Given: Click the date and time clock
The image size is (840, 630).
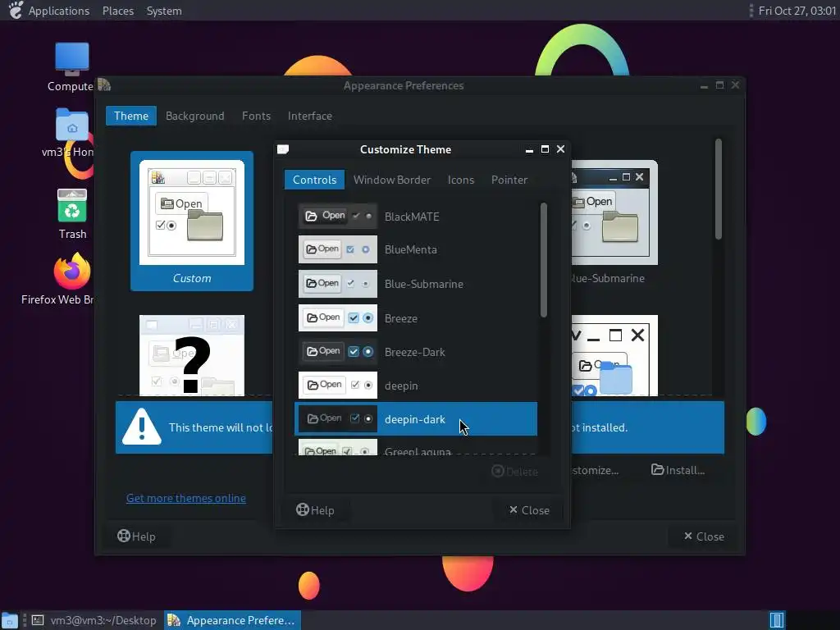Looking at the screenshot, I should tap(797, 11).
